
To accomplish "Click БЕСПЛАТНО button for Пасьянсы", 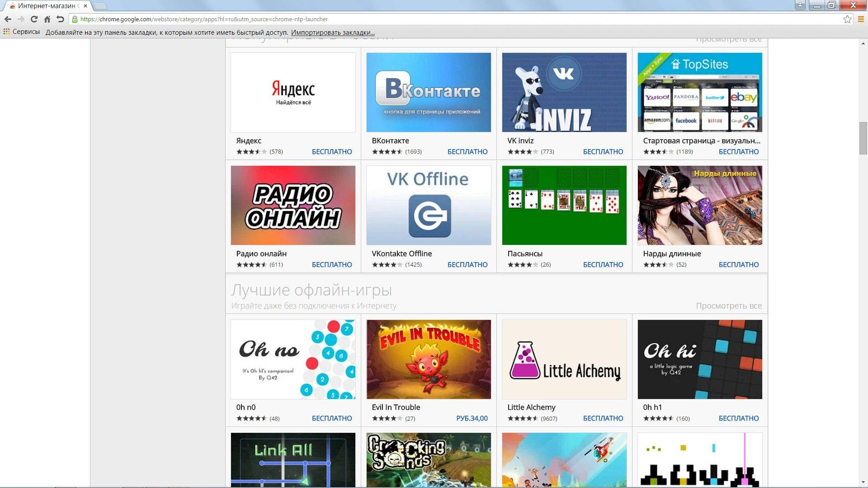I will (x=603, y=265).
